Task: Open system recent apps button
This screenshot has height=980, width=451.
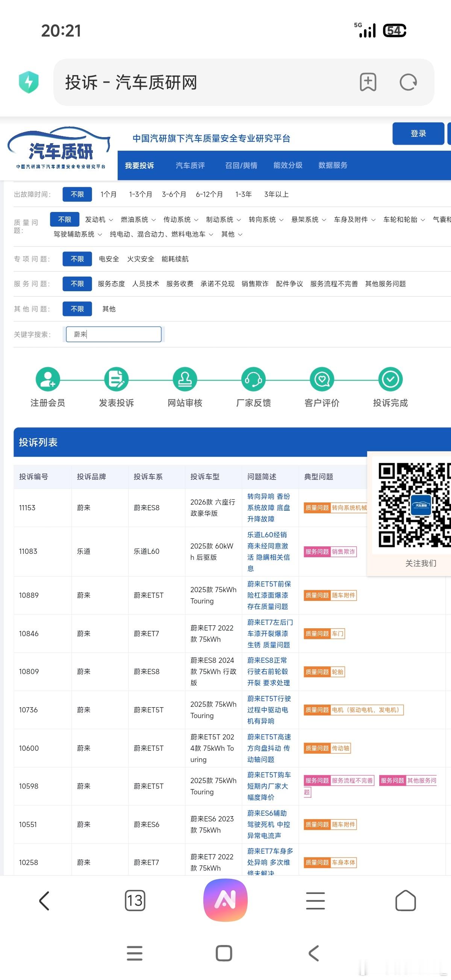Action: pos(135,953)
